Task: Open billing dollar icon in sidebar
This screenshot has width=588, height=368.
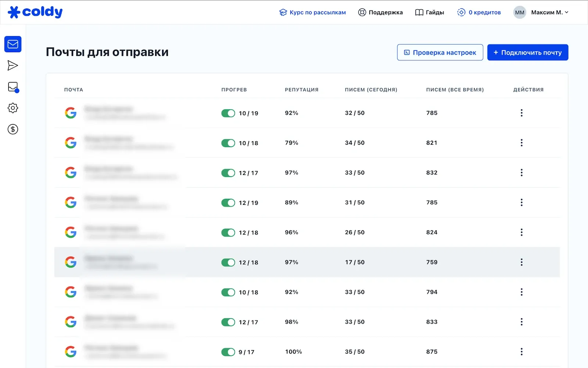Action: (x=13, y=129)
